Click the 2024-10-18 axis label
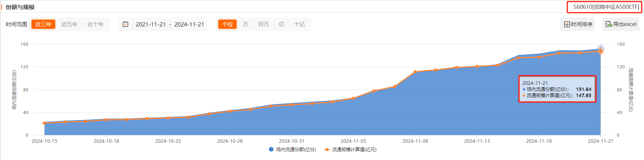The image size is (644, 160). pyautogui.click(x=106, y=141)
